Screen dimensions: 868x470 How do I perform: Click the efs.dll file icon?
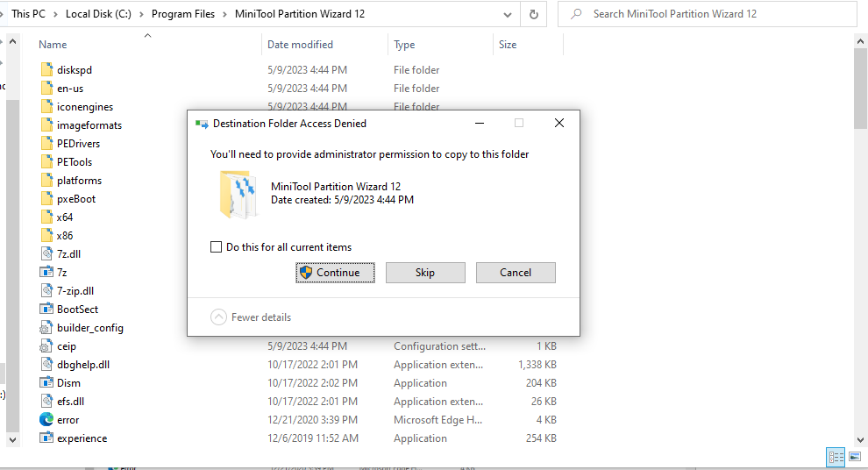(47, 401)
